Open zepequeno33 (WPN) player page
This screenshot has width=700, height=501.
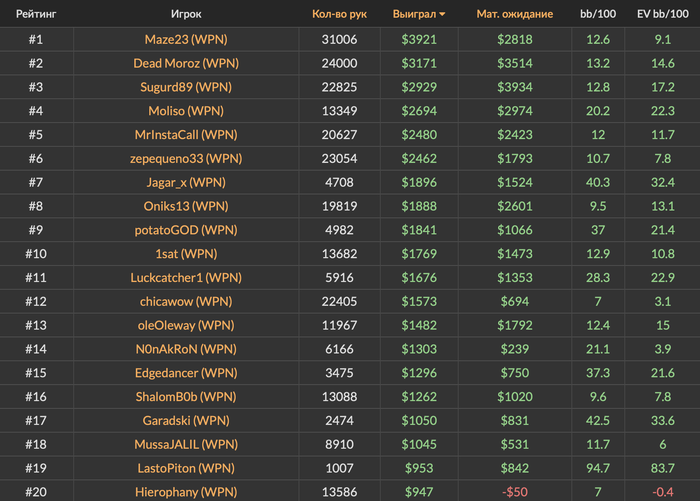coord(186,158)
